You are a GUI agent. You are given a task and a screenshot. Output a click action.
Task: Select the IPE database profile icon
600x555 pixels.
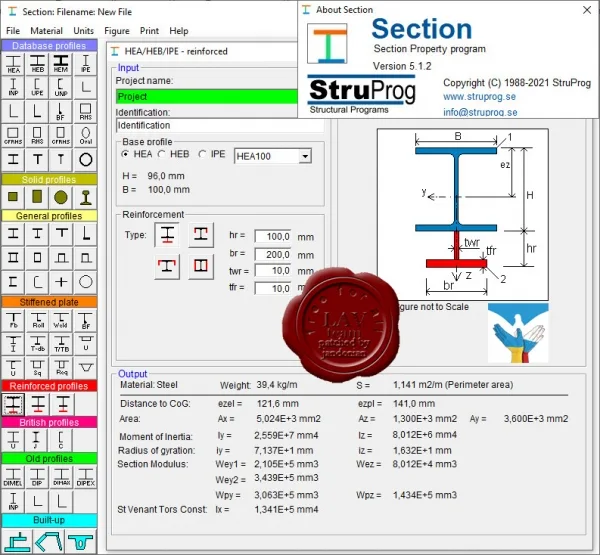click(x=85, y=64)
